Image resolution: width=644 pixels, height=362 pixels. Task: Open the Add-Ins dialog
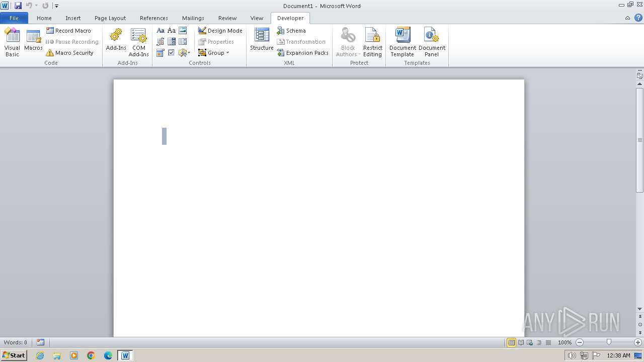pos(116,40)
